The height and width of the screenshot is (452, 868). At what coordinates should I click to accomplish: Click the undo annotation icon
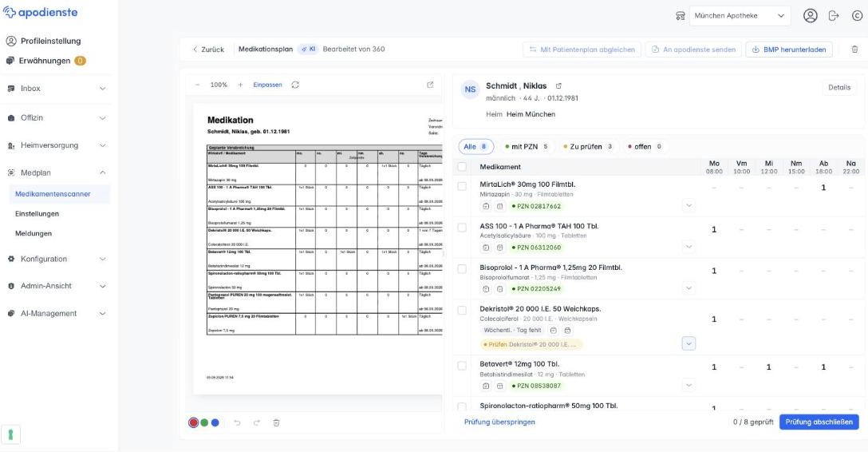[238, 422]
